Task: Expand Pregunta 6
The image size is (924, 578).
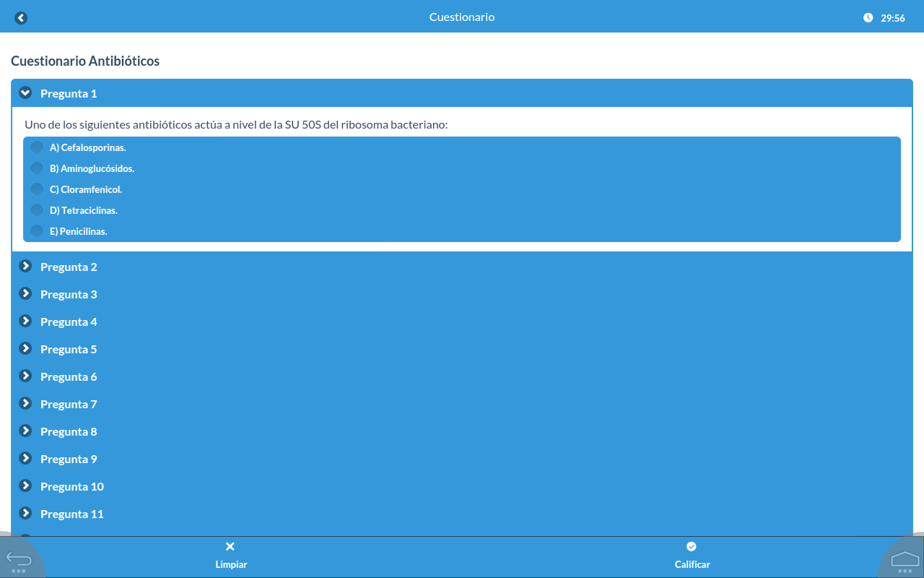Action: [x=462, y=376]
